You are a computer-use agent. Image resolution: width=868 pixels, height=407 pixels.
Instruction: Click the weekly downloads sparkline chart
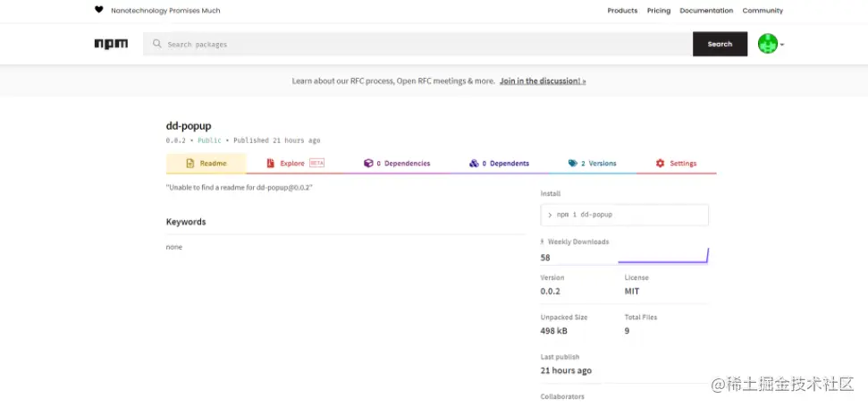point(663,255)
